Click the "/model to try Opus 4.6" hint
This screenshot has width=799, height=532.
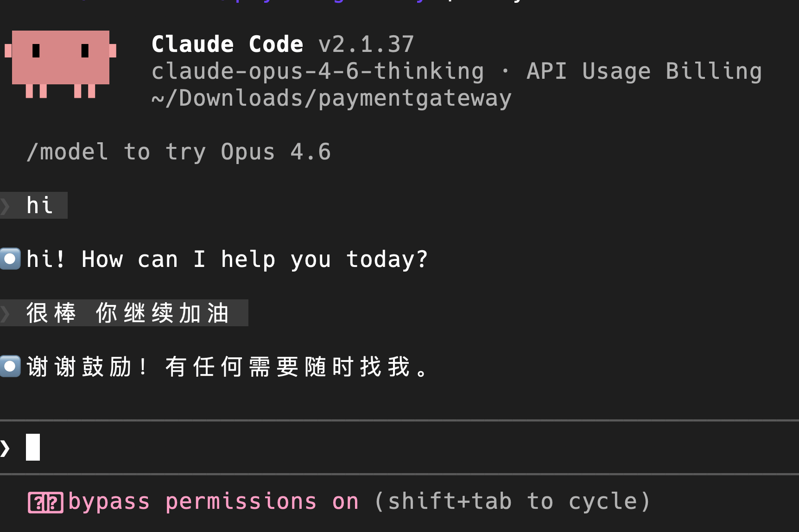(x=178, y=152)
